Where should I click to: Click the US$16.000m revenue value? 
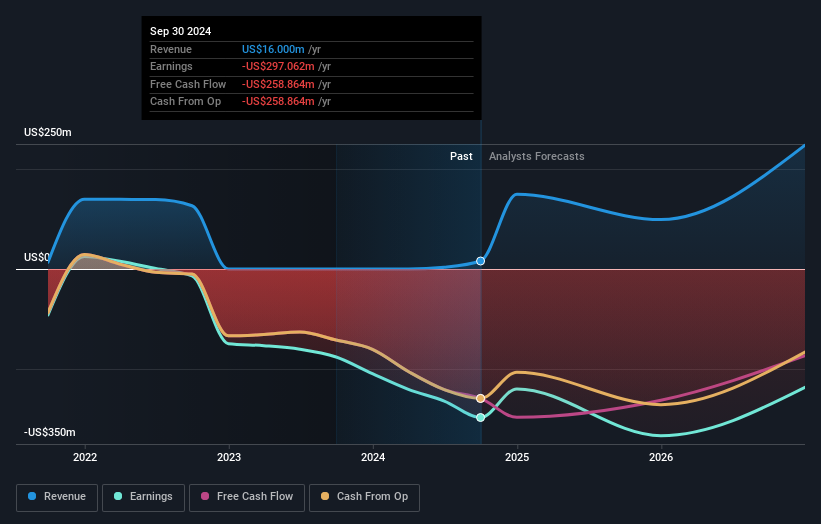273,49
